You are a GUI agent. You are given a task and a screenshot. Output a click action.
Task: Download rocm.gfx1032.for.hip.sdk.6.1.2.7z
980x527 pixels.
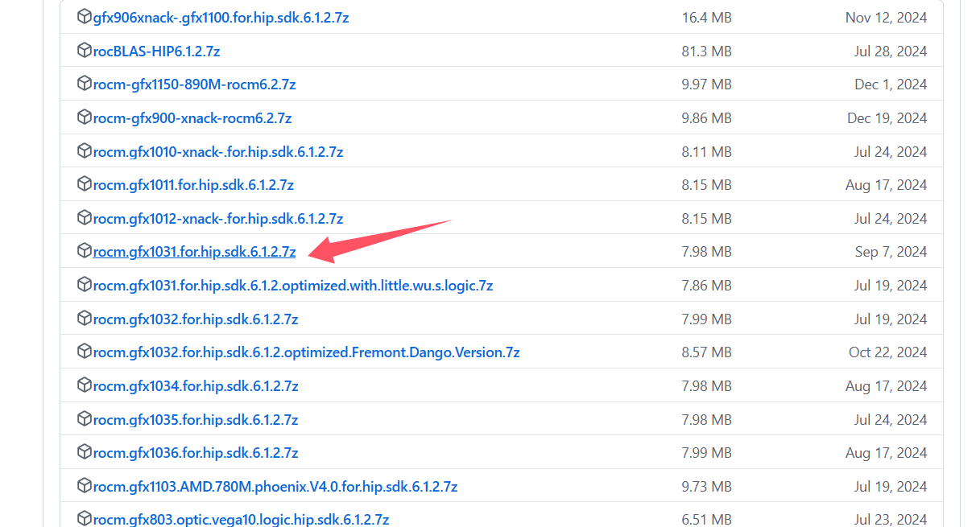click(x=196, y=319)
